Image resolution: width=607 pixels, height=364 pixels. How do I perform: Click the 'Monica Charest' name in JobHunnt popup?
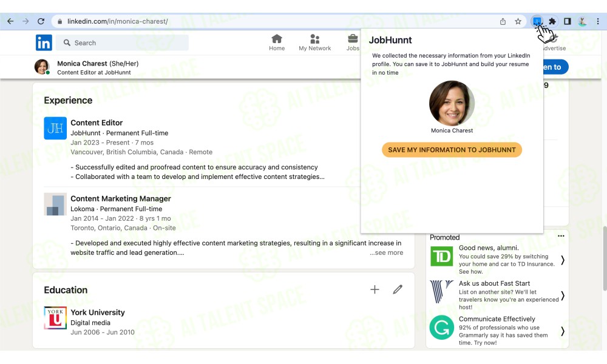click(452, 131)
